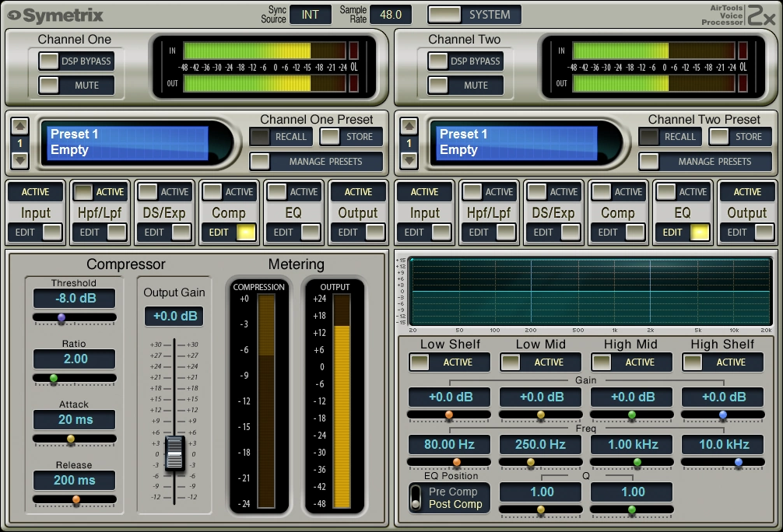Toggle Channel One DS/Exp Active
Screen dimensions: 783x532
coord(164,192)
